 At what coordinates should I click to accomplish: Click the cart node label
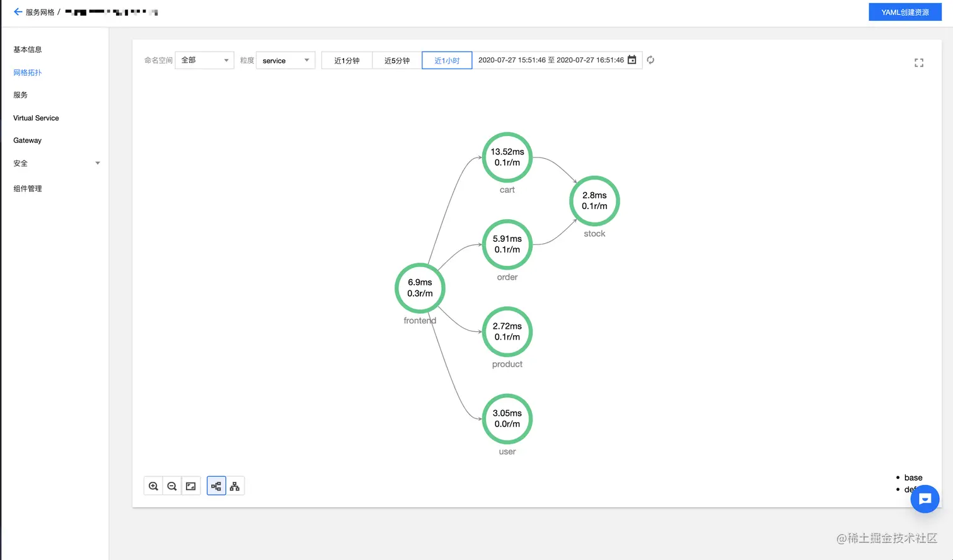tap(507, 190)
